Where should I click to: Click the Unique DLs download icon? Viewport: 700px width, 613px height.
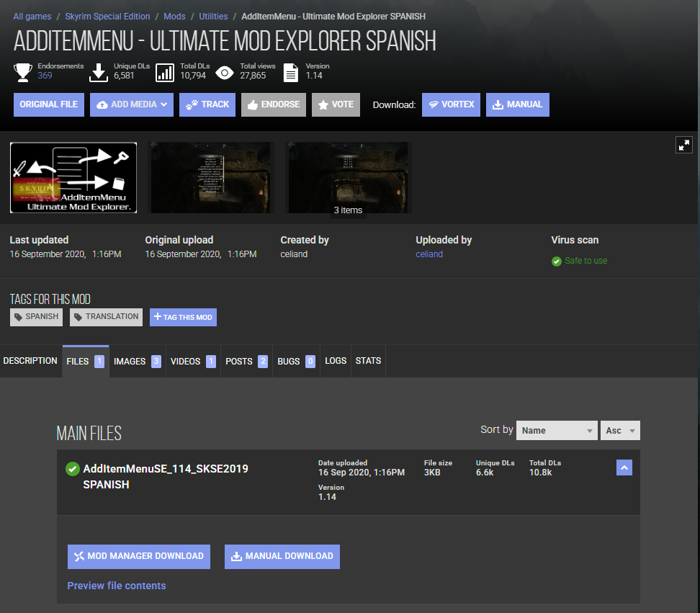(x=98, y=72)
